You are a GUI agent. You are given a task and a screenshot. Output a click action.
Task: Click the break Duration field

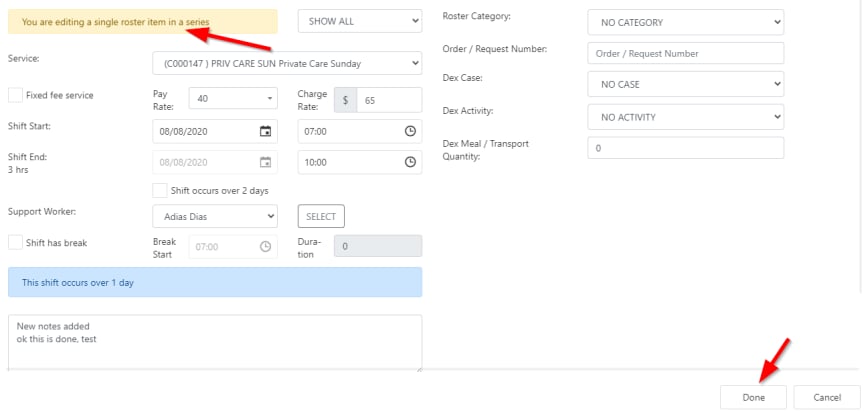click(x=378, y=246)
